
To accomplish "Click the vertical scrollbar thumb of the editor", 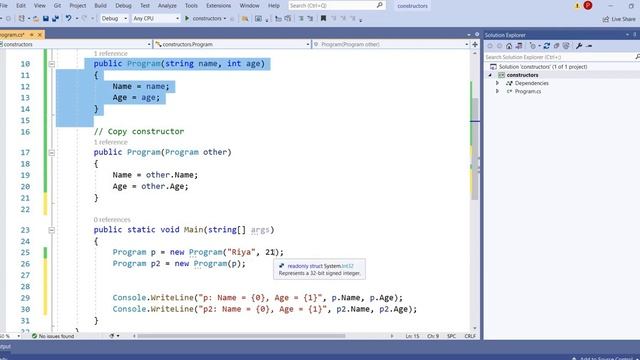I will tap(475, 149).
